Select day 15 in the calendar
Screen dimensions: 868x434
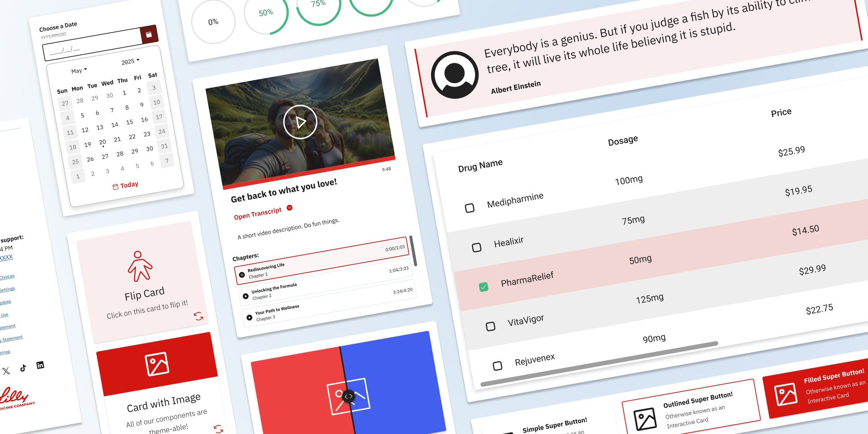coord(129,122)
